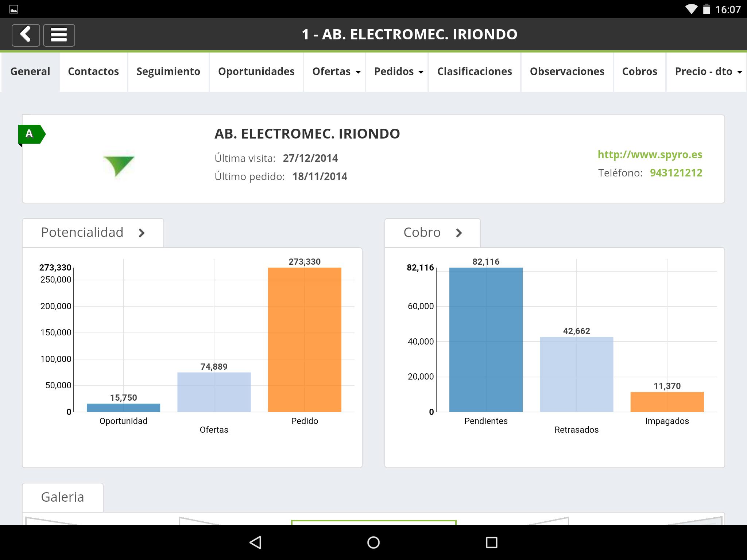The image size is (747, 560).
Task: Switch to the Contactos tab
Action: 93,71
